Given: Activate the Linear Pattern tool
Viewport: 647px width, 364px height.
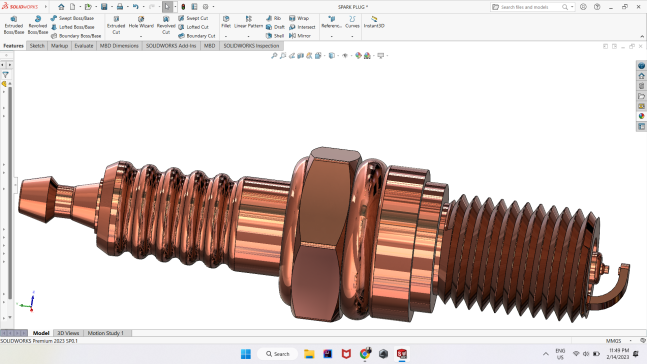Looking at the screenshot, I should tap(248, 22).
